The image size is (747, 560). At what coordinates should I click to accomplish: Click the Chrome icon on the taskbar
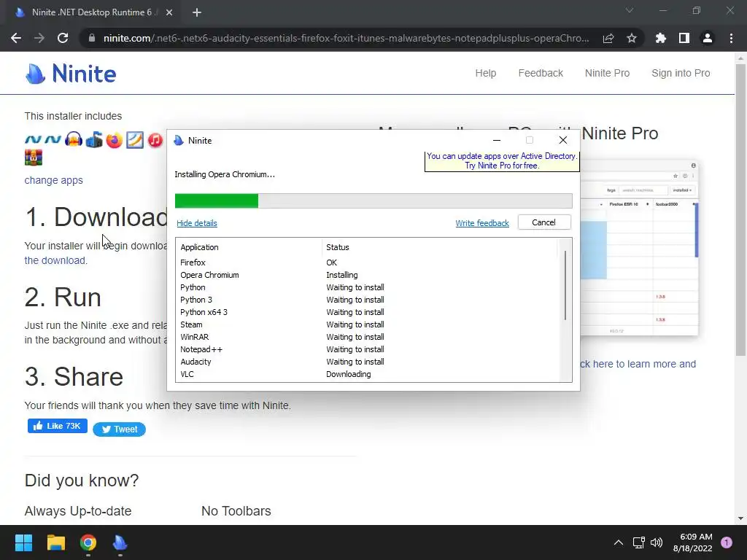pos(88,542)
